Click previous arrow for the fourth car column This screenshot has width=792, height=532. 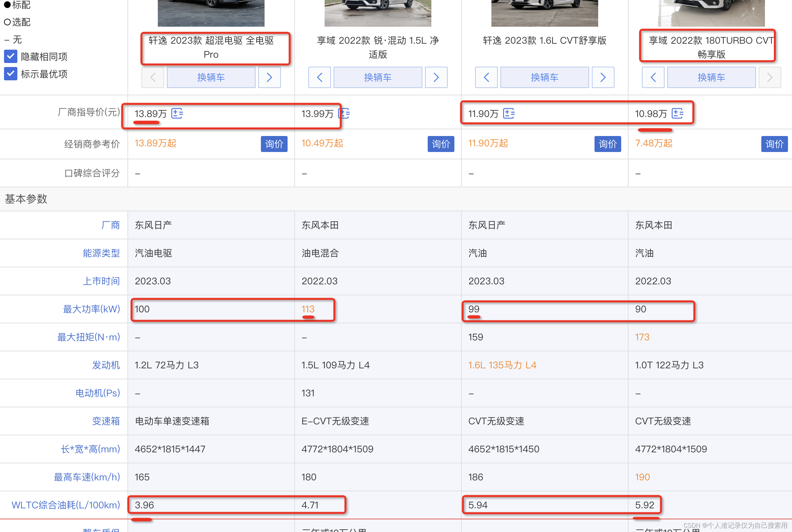[653, 77]
